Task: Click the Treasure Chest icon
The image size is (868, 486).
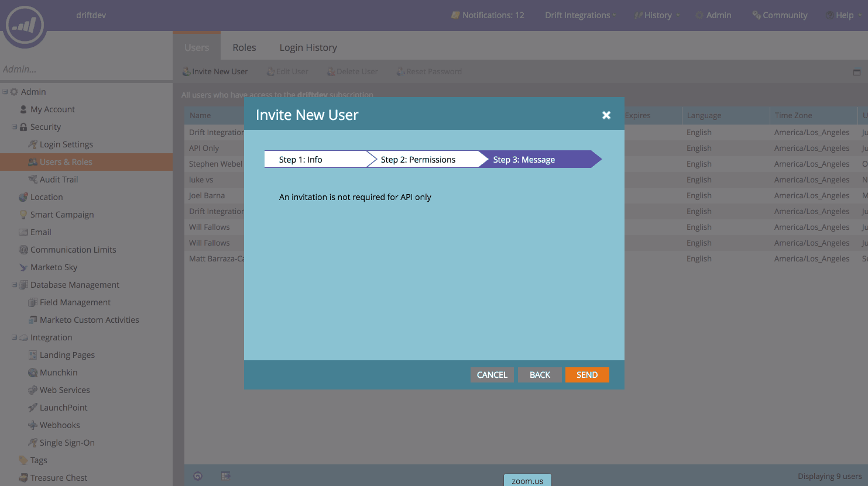Action: 23,478
